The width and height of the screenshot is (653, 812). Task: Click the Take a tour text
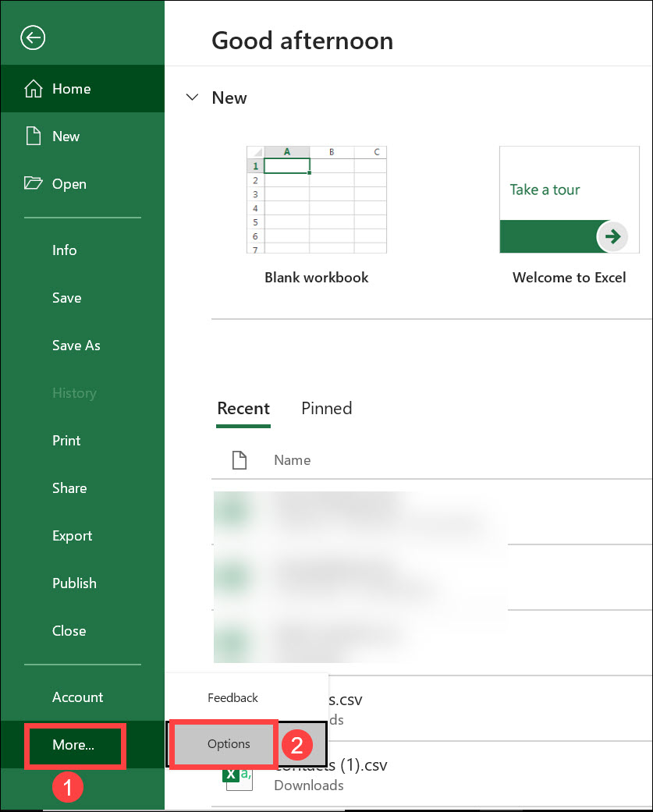(x=545, y=190)
